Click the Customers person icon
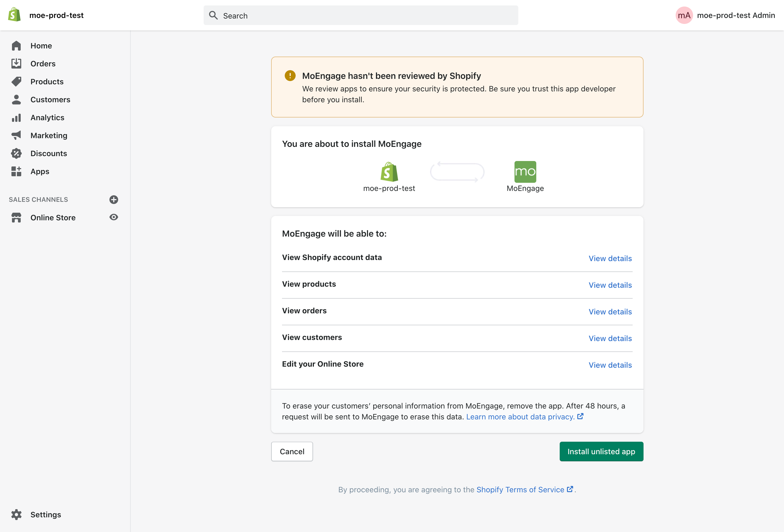This screenshot has height=532, width=784. (x=16, y=100)
